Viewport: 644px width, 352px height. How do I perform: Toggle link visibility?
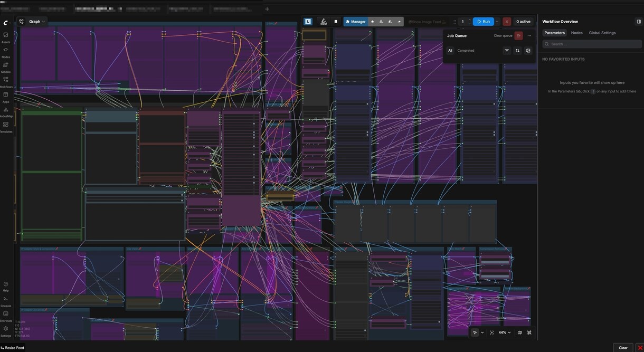529,332
